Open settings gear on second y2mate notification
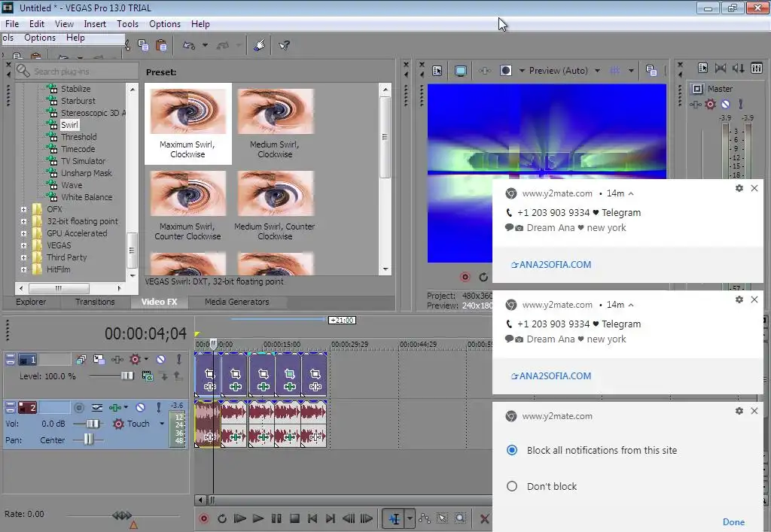The image size is (771, 532). point(739,299)
